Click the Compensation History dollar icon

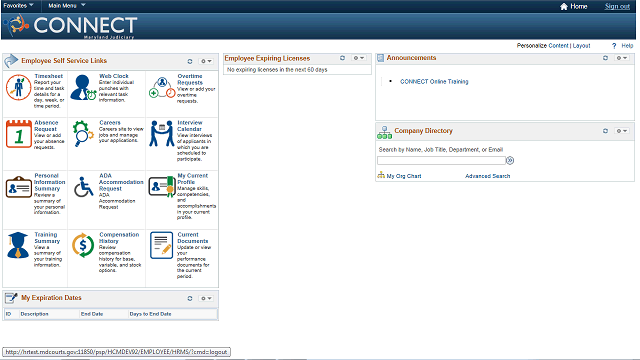[x=83, y=245]
